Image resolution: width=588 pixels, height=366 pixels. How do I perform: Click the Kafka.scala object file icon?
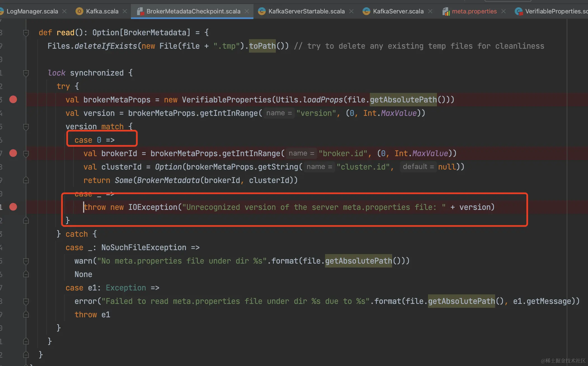point(79,11)
